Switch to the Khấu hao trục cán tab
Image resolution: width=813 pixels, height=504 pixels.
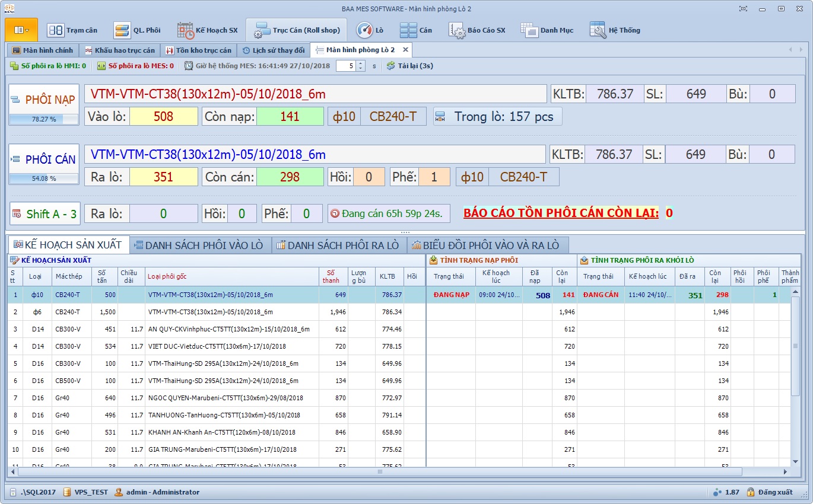pos(119,50)
